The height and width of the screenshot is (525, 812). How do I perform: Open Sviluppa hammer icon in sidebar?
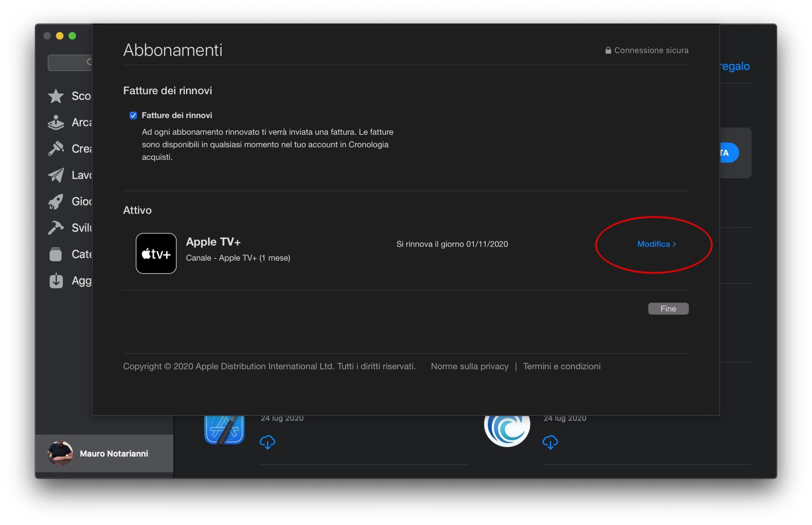click(x=56, y=228)
